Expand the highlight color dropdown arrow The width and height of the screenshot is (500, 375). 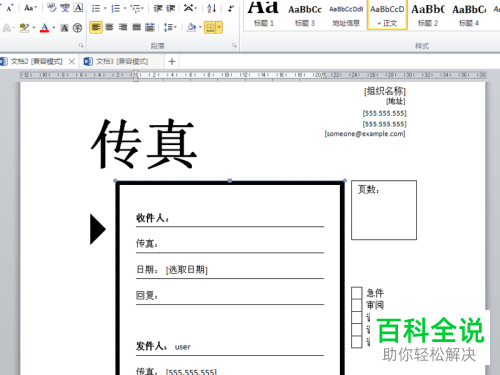tap(34, 28)
